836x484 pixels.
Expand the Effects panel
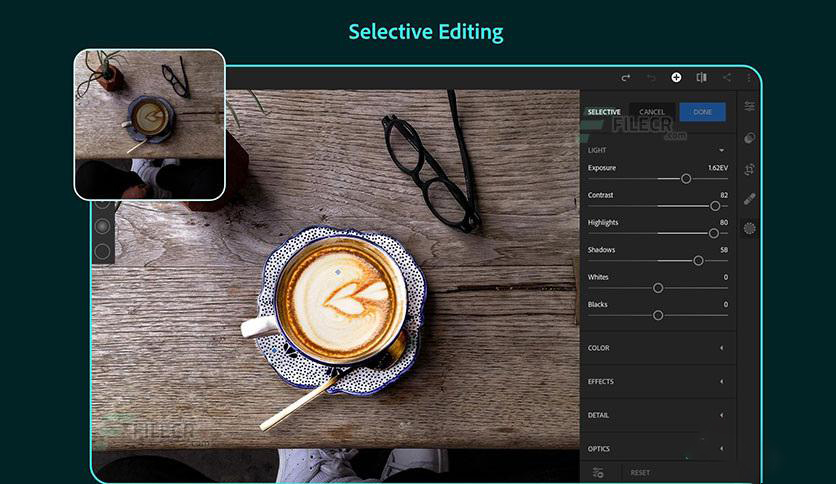click(721, 382)
